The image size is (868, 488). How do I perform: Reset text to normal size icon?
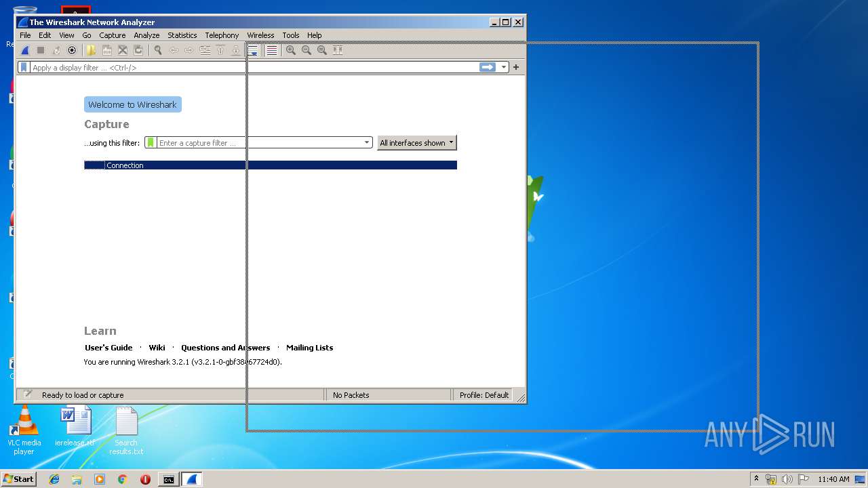click(x=322, y=50)
